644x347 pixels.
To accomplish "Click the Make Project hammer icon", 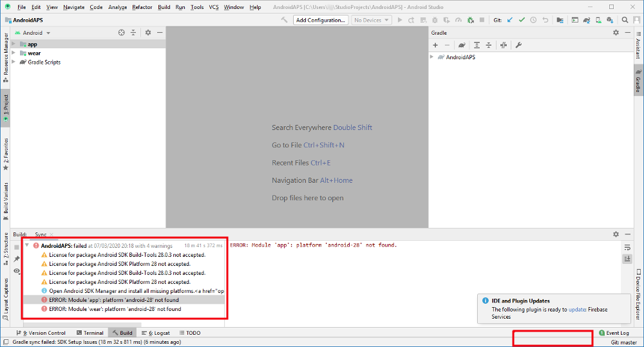I will (284, 20).
